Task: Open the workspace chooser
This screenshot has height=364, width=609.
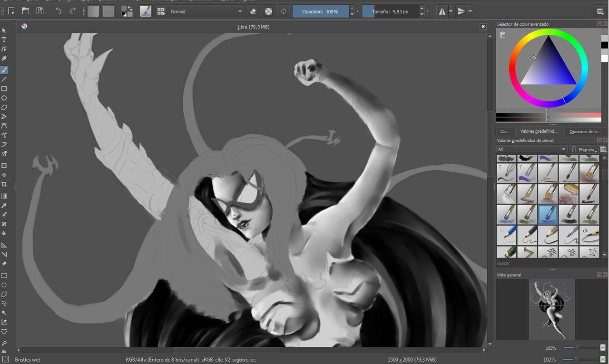Action: pyautogui.click(x=600, y=11)
